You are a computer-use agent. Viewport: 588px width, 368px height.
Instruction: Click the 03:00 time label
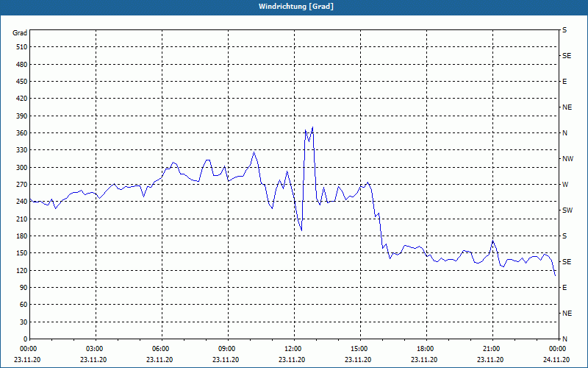pos(96,349)
